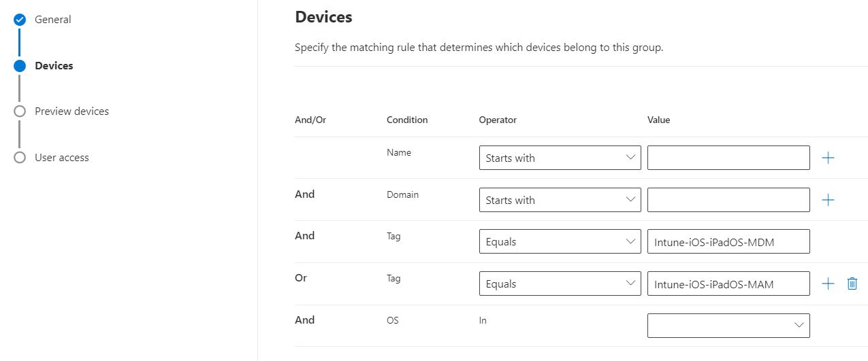Click into the Domain value field

pyautogui.click(x=728, y=200)
